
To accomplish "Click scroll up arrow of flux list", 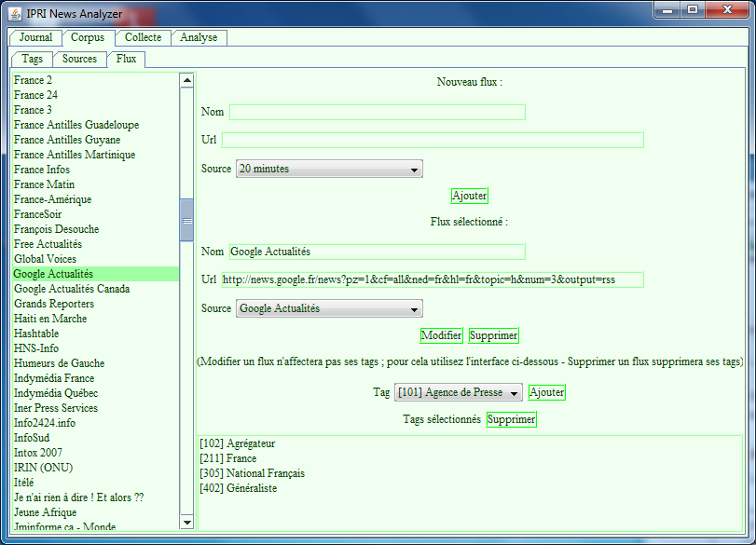I will tap(186, 80).
